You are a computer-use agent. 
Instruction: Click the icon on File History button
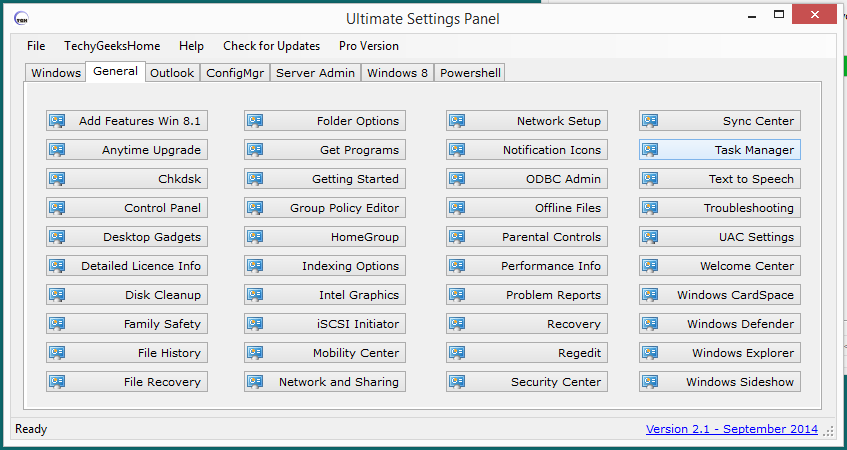point(57,353)
